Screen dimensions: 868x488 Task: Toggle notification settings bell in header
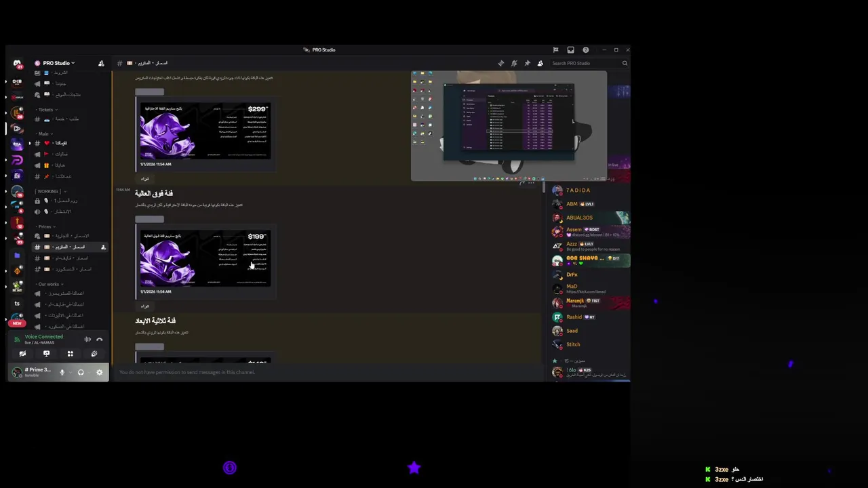tap(514, 63)
